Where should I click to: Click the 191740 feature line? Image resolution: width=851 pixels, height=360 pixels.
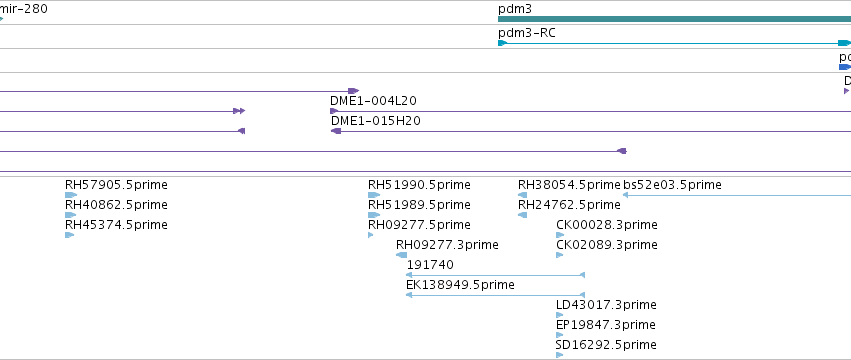(495, 275)
